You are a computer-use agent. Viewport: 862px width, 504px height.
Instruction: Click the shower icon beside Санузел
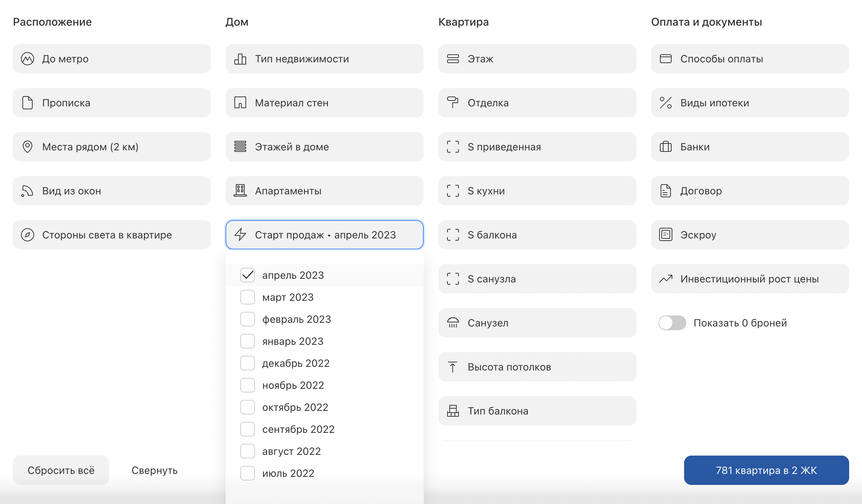pos(453,323)
